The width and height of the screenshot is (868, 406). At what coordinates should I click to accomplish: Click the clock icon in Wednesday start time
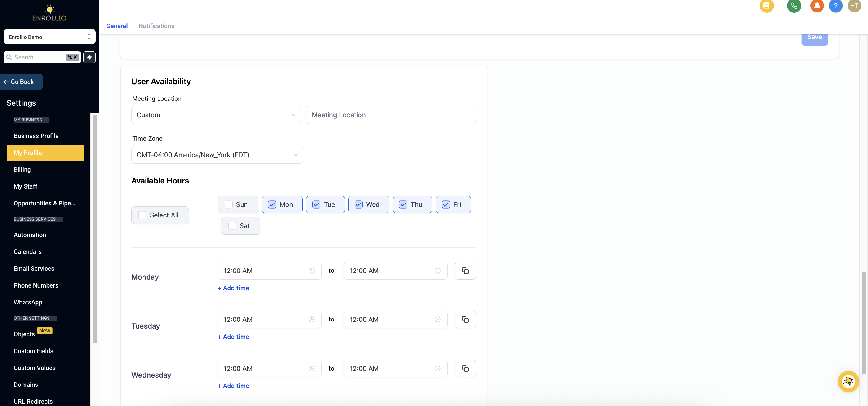point(312,368)
